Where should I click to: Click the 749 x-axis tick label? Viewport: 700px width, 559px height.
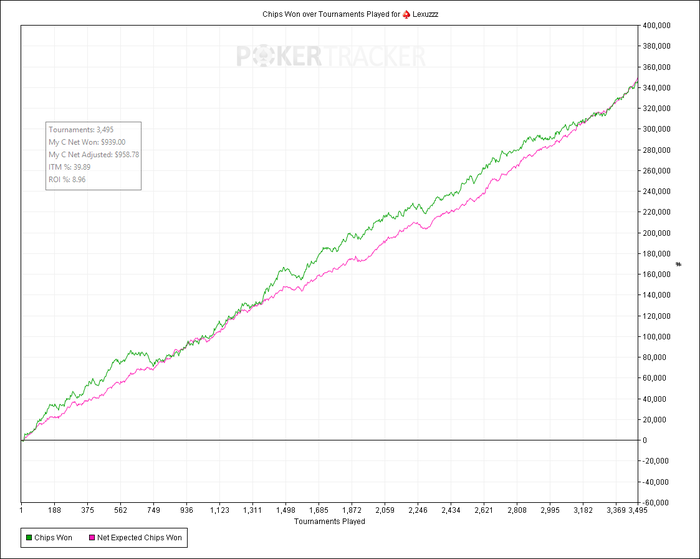[154, 510]
